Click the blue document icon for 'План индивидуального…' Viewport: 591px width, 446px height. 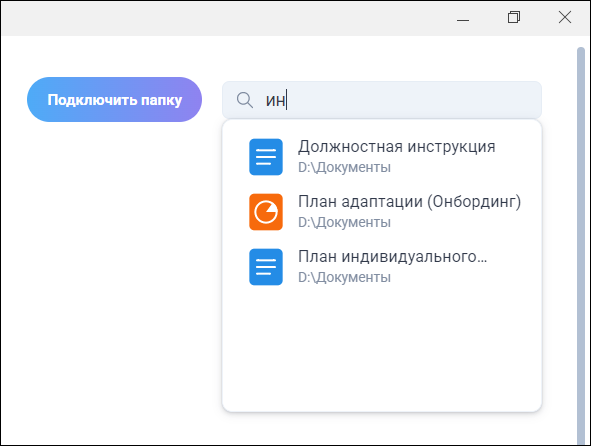coord(266,267)
